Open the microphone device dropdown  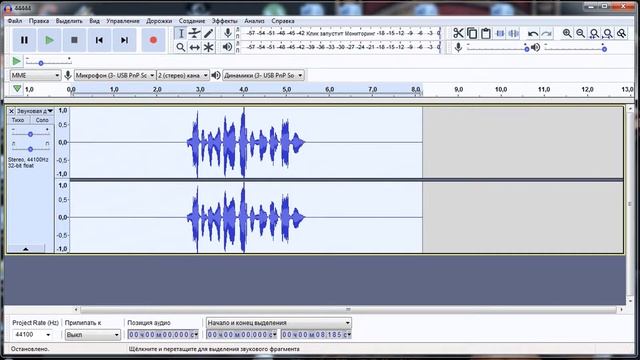click(x=115, y=76)
